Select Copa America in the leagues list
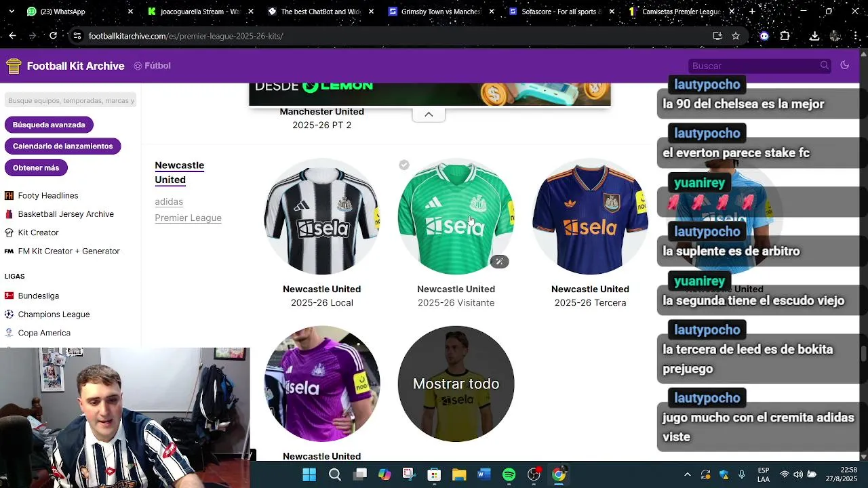This screenshot has height=488, width=868. pos(44,333)
